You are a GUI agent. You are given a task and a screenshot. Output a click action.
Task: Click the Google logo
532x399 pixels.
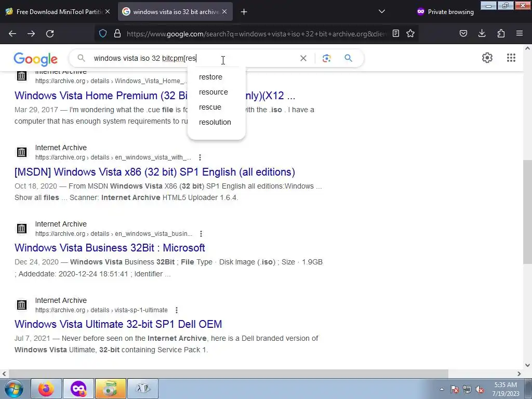[36, 59]
